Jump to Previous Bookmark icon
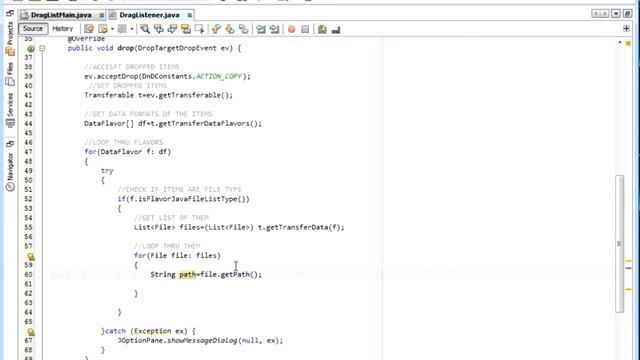The width and height of the screenshot is (640, 360). pos(216,29)
